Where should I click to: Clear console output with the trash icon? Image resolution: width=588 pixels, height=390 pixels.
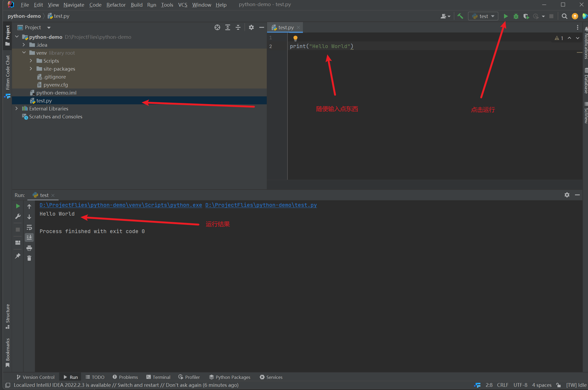pyautogui.click(x=29, y=258)
